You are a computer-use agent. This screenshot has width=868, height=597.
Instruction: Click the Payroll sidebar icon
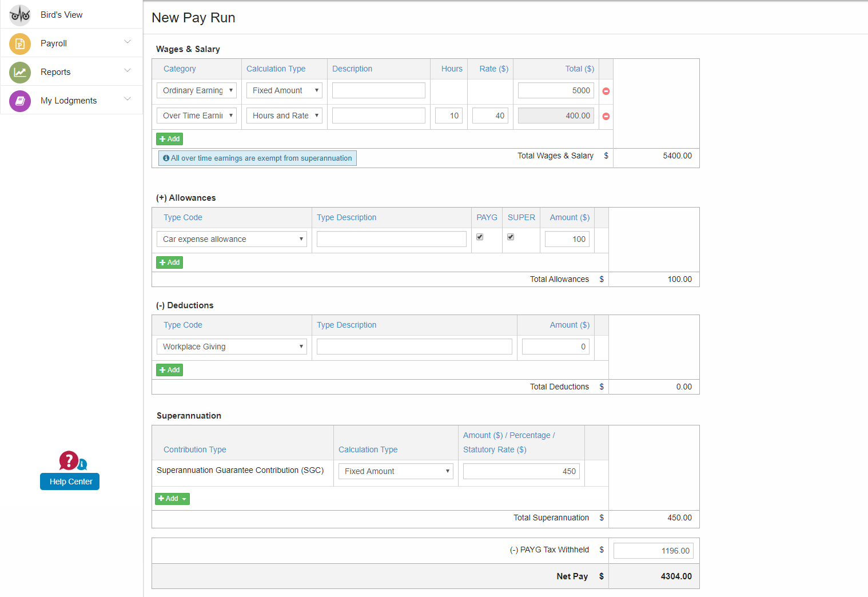coord(19,43)
